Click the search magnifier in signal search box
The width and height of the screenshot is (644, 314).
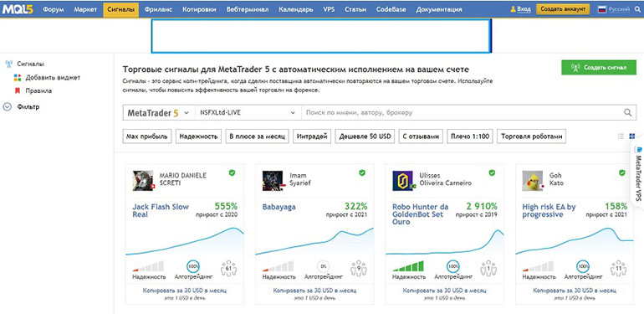(x=627, y=112)
